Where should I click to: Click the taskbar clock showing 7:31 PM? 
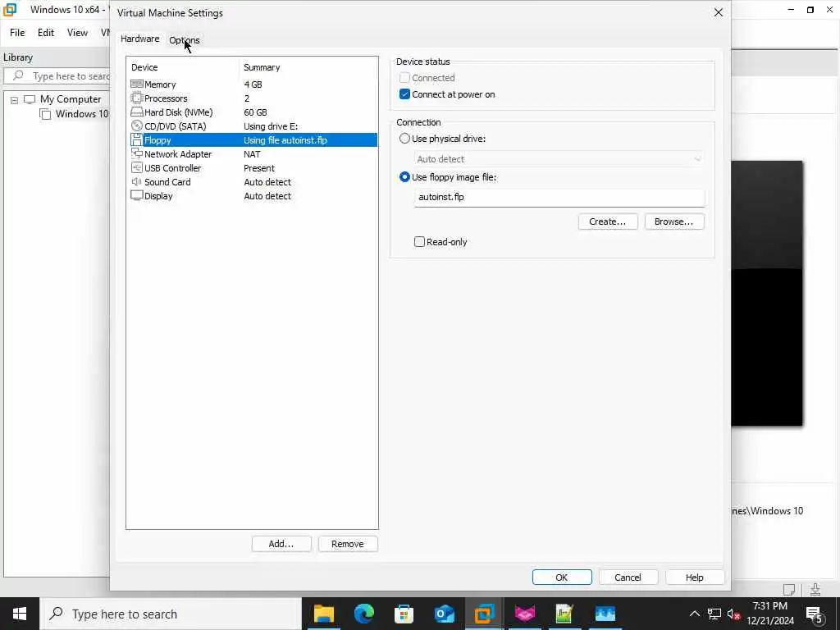769,614
